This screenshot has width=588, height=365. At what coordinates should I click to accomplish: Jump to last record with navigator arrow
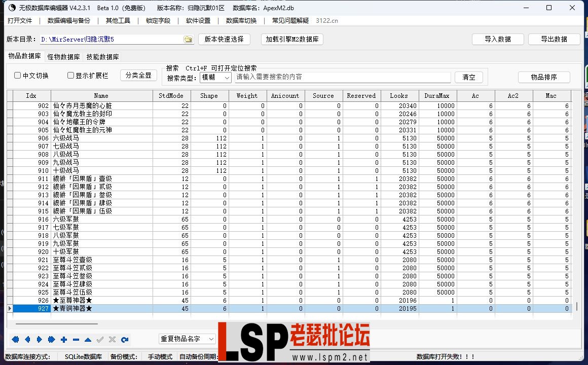pyautogui.click(x=51, y=340)
